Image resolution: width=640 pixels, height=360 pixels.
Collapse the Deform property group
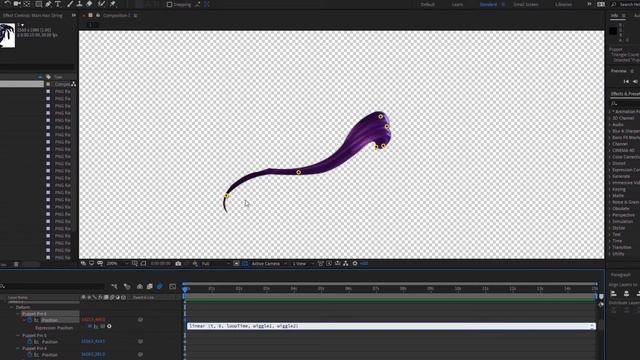click(x=12, y=307)
